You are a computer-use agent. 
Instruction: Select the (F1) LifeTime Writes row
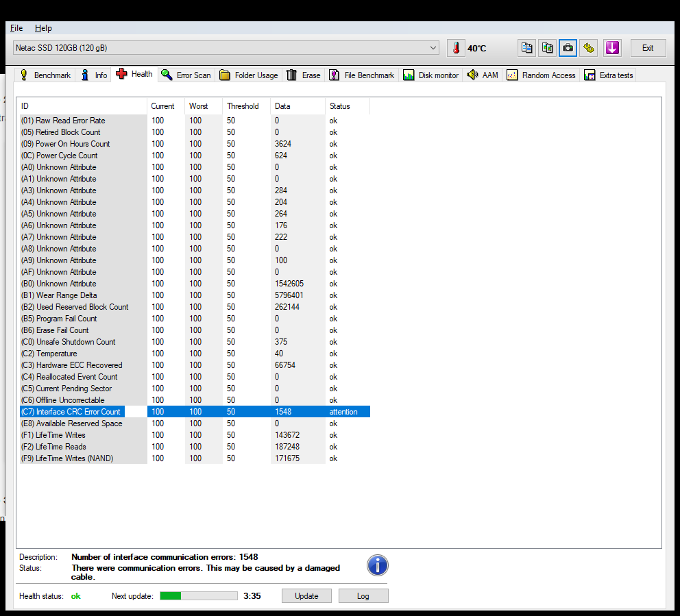[x=194, y=435]
